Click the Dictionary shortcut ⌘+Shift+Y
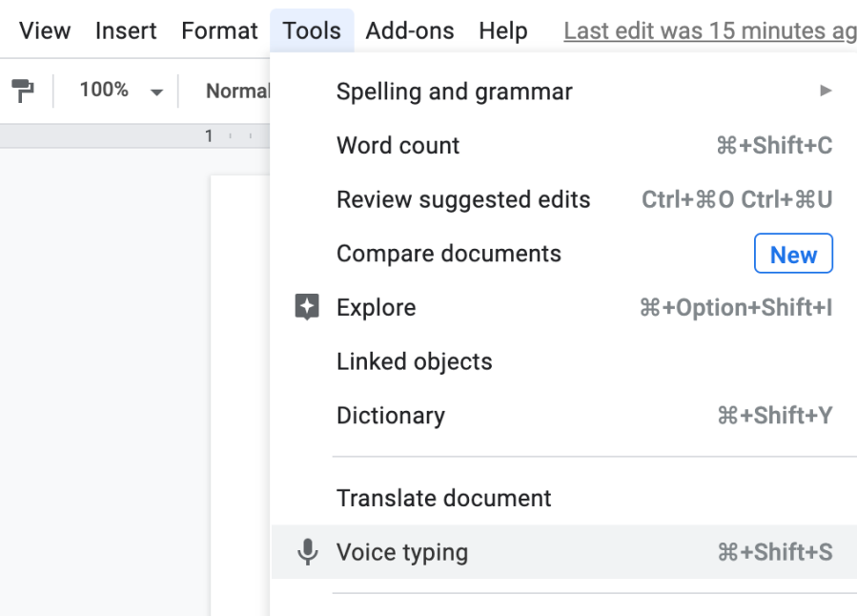 (775, 416)
